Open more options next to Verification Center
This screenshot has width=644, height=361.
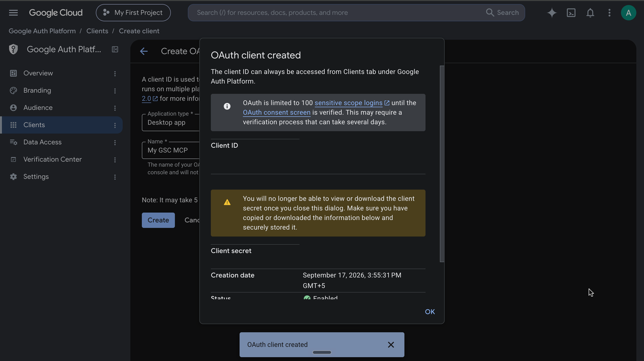[115, 160]
